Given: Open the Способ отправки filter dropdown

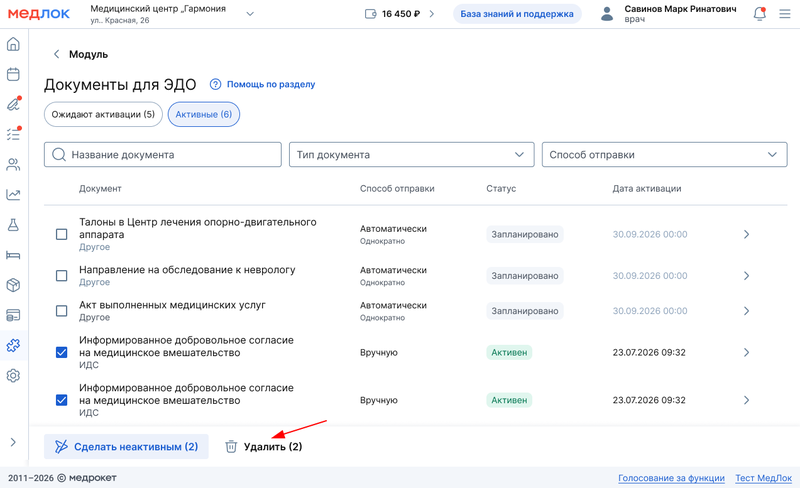Looking at the screenshot, I should coord(664,155).
